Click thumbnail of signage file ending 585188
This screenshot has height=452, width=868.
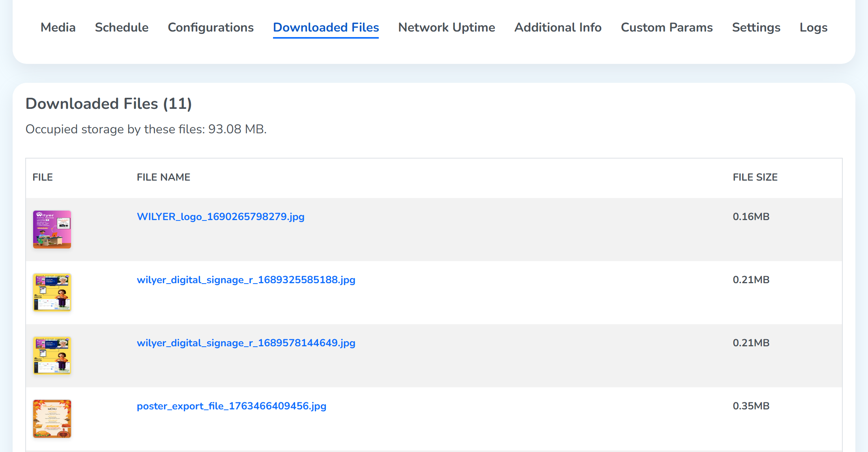(52, 293)
